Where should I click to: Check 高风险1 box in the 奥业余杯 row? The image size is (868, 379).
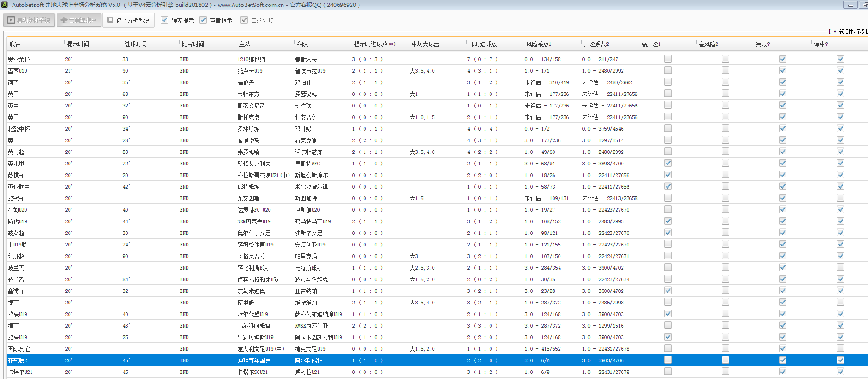pos(667,59)
